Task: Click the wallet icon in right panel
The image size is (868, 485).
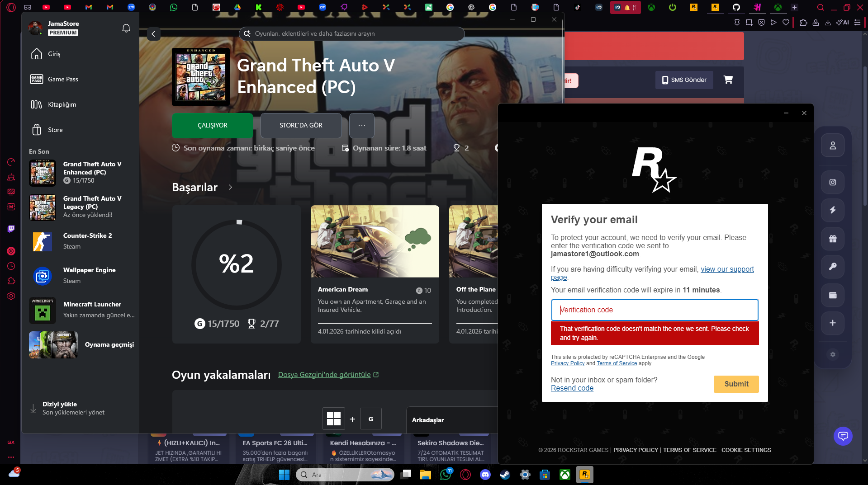Action: pos(832,295)
